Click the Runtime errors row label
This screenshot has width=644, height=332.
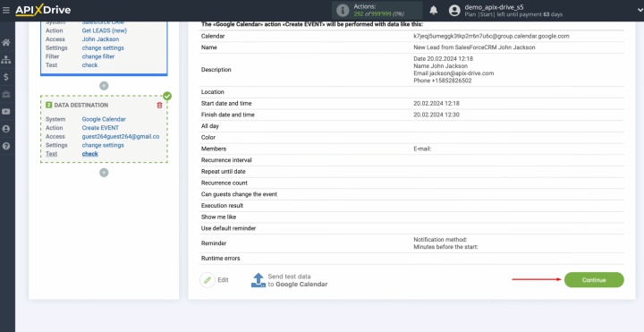click(x=221, y=258)
